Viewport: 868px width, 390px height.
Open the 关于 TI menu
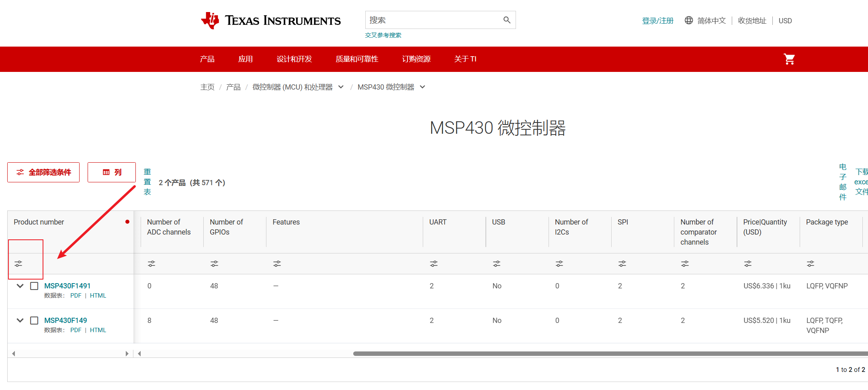(465, 59)
